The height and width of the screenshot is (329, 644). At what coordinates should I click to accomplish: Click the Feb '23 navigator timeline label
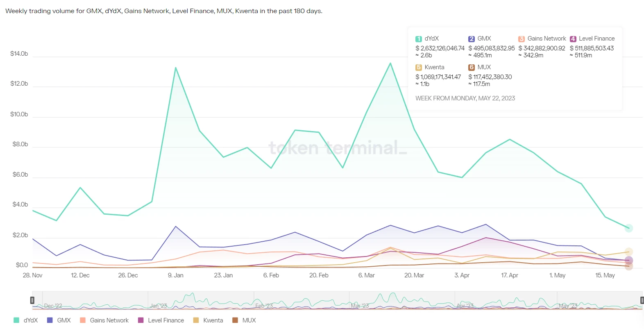(264, 306)
